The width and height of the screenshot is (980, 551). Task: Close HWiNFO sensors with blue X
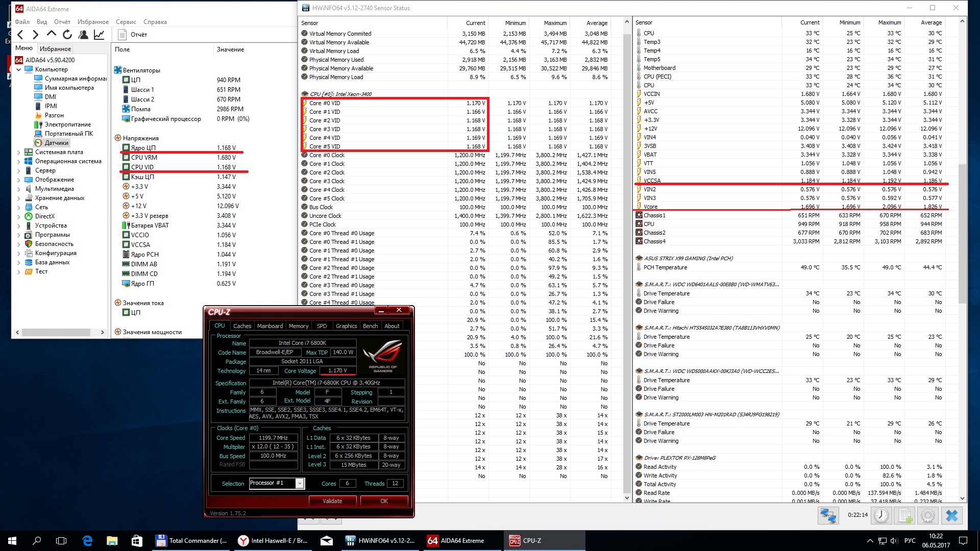pos(951,515)
